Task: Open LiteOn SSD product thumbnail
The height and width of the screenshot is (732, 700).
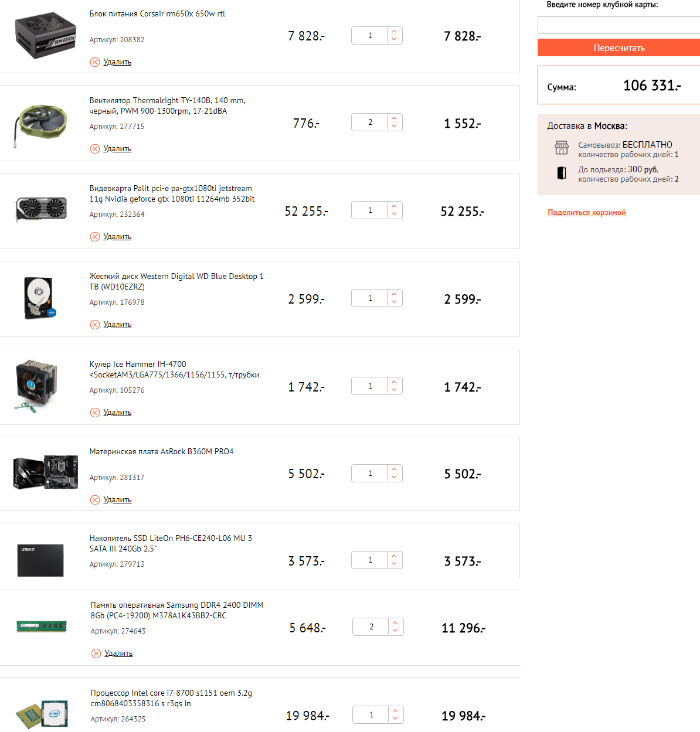Action: coord(40,560)
